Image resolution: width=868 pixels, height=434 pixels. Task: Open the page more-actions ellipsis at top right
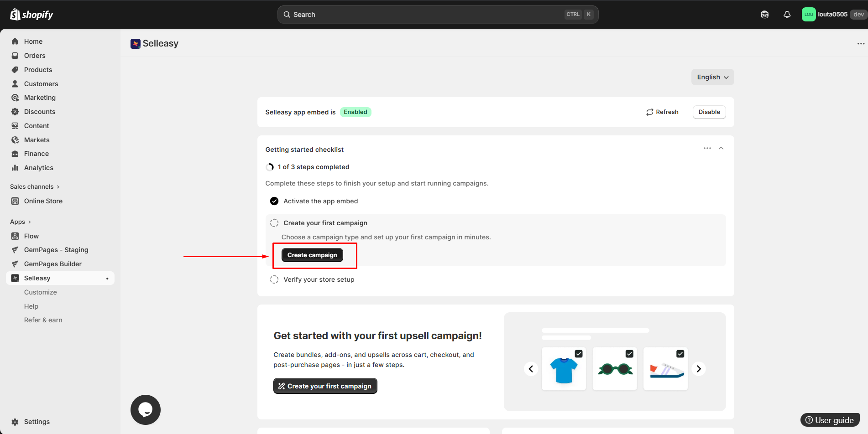(x=860, y=44)
